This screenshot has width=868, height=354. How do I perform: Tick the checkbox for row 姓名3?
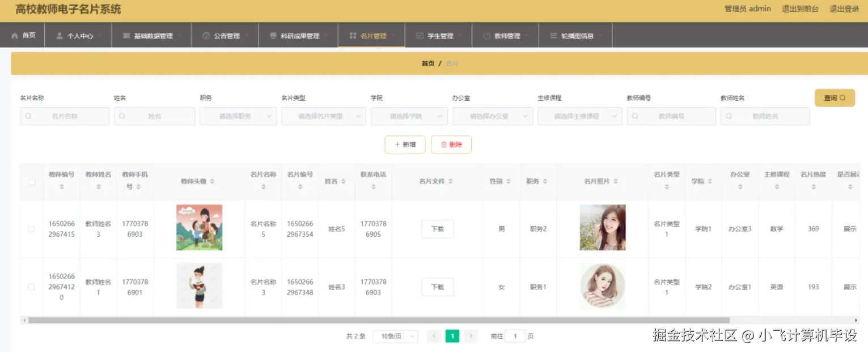tap(32, 287)
